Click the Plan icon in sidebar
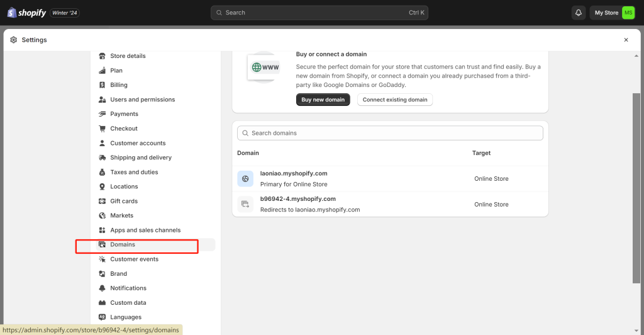The height and width of the screenshot is (335, 644). pyautogui.click(x=103, y=71)
